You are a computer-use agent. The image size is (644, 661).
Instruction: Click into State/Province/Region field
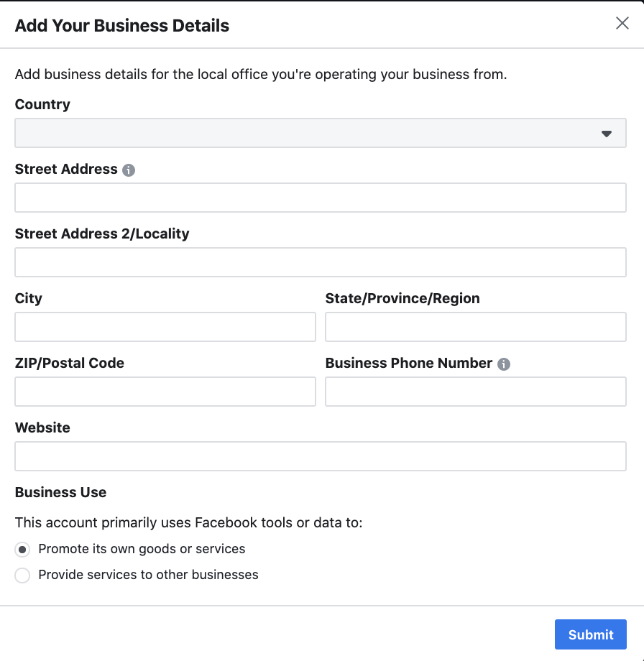coord(476,327)
